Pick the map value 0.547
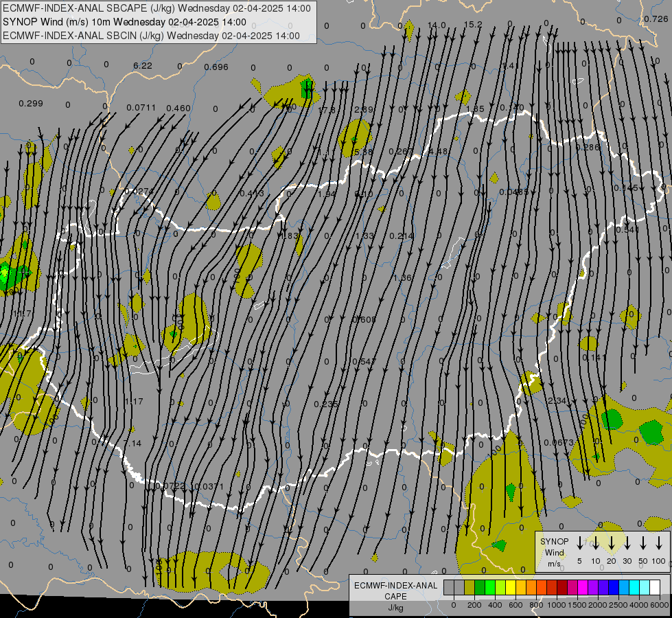The height and width of the screenshot is (618, 672). 364,362
